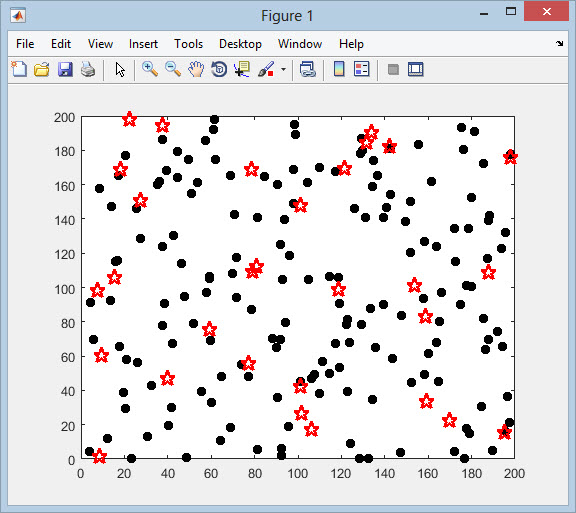The image size is (576, 513).
Task: Enable the Rotate 3D tool
Action: point(219,69)
